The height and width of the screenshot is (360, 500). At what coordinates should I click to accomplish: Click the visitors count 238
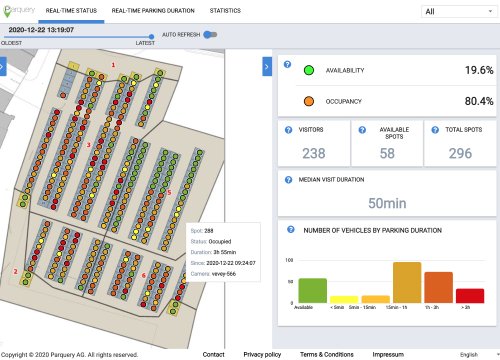pos(314,153)
